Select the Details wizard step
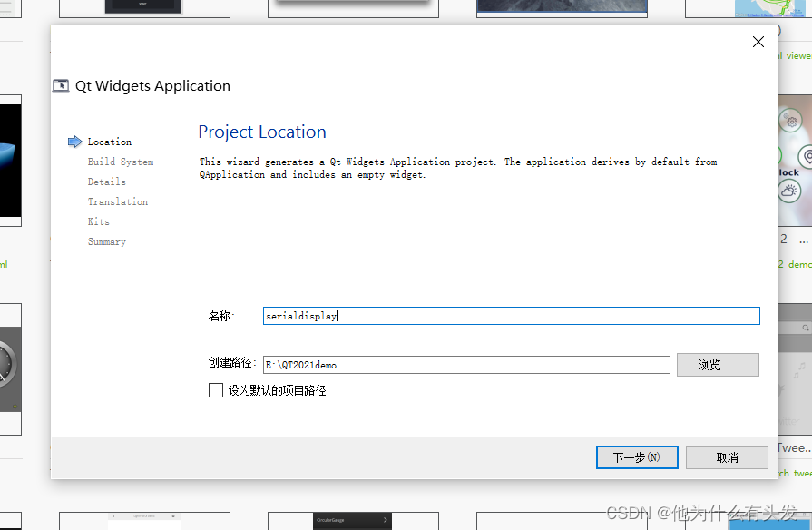The width and height of the screenshot is (812, 530). [106, 182]
